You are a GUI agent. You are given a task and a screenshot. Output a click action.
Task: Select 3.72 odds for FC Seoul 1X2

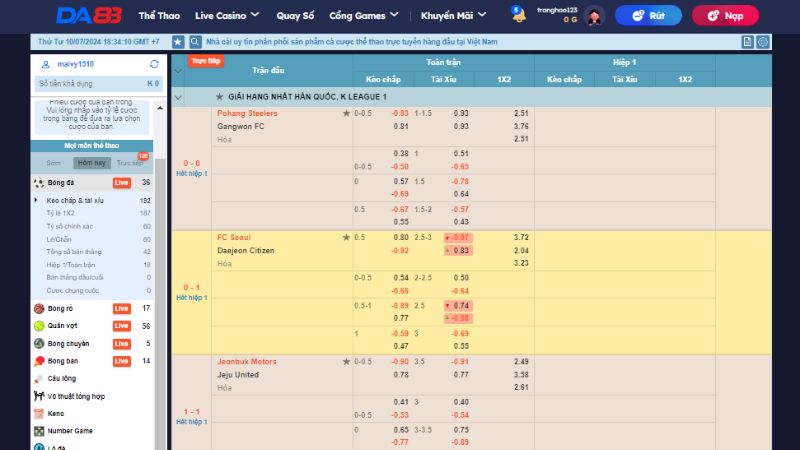point(520,237)
